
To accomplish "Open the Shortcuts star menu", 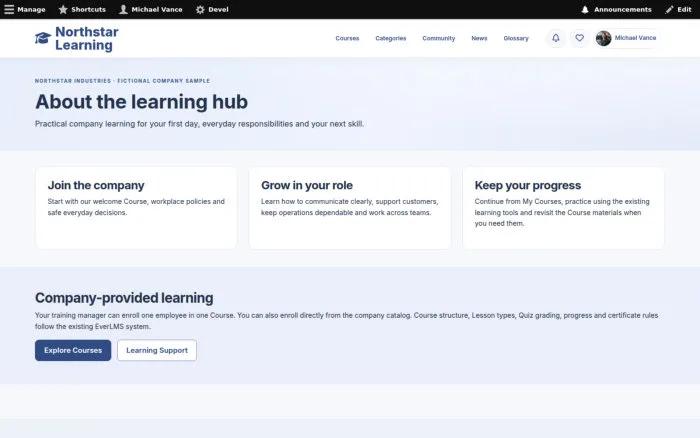I will (x=82, y=9).
